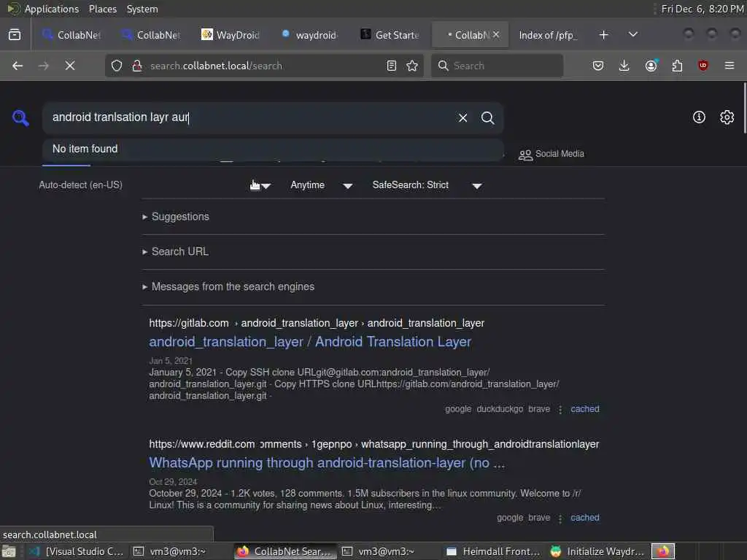Open the Applications menu
Viewport: 747px width, 560px height.
coord(52,9)
